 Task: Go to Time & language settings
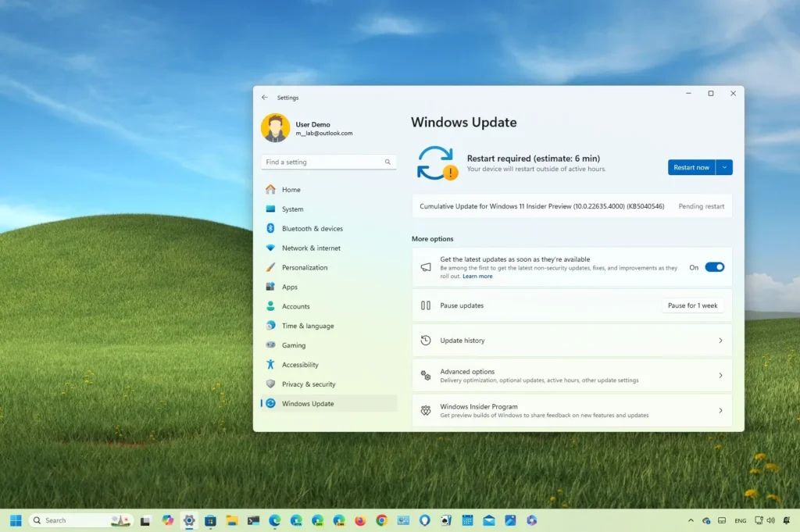tap(329, 326)
